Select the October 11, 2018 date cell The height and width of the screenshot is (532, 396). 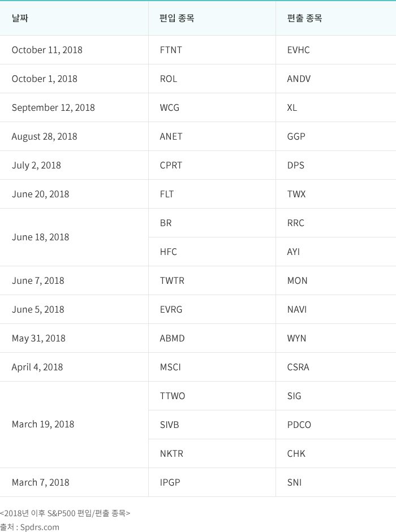click(47, 50)
